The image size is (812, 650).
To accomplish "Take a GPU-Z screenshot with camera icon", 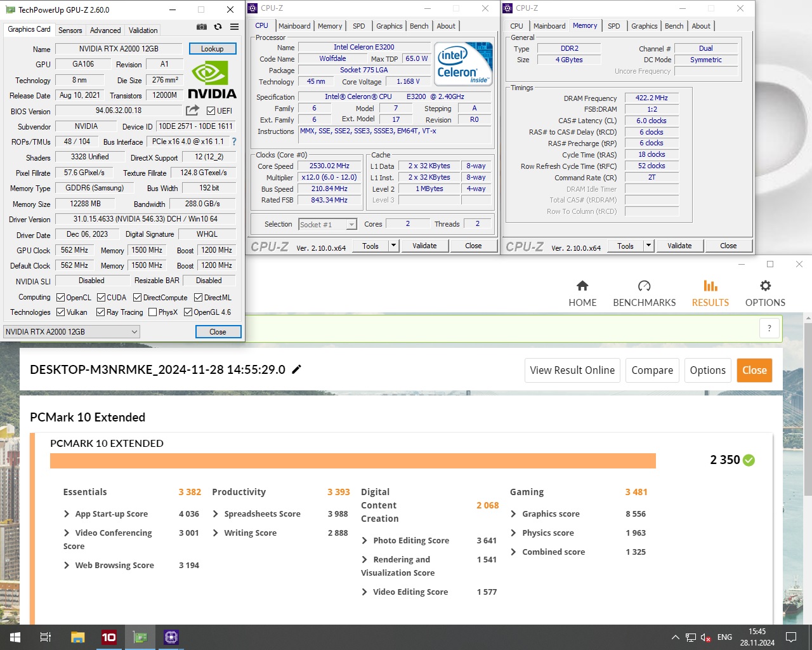I will 201,27.
